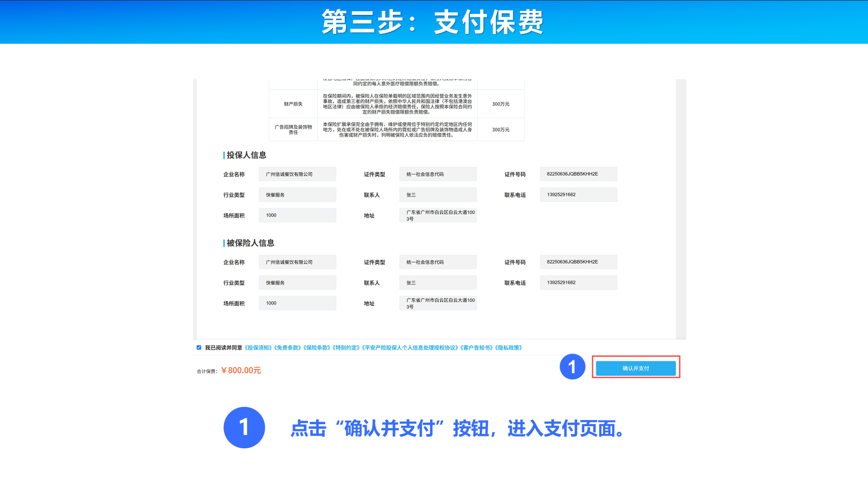This screenshot has width=868, height=489.
Task: Select the 证件类型 field under 被保险人信息
Action: pyautogui.click(x=438, y=262)
